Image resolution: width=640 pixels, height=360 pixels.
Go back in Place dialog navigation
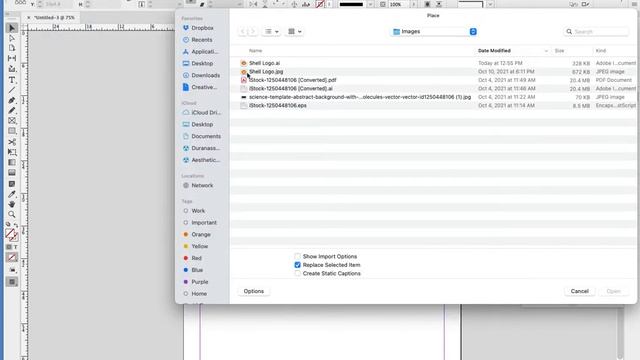(x=243, y=31)
